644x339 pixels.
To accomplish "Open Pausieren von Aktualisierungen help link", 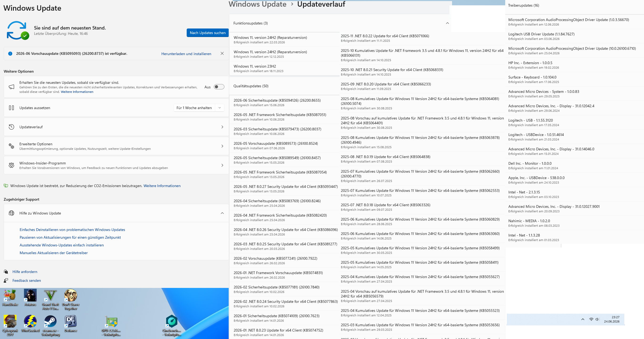I will (x=70, y=237).
